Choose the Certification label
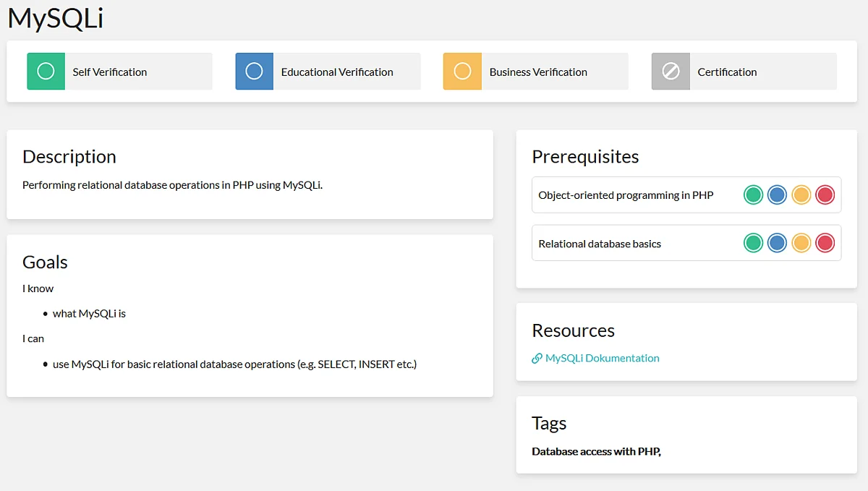 pyautogui.click(x=727, y=72)
